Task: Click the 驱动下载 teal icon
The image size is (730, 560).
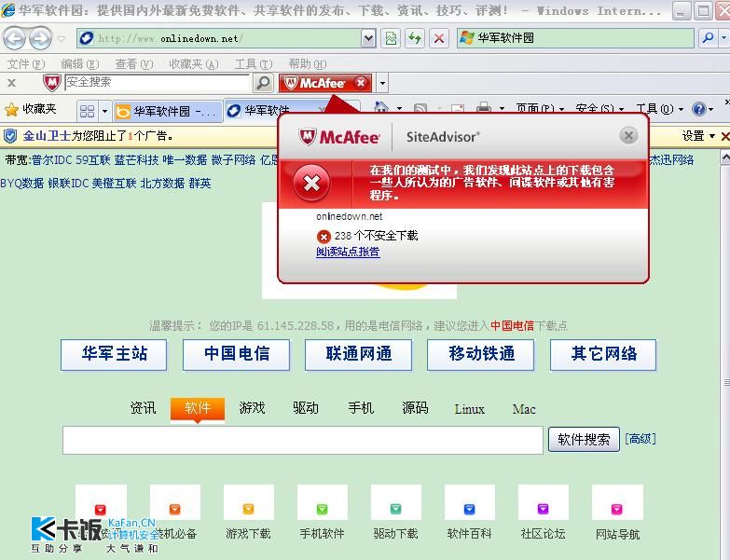Action: [395, 509]
